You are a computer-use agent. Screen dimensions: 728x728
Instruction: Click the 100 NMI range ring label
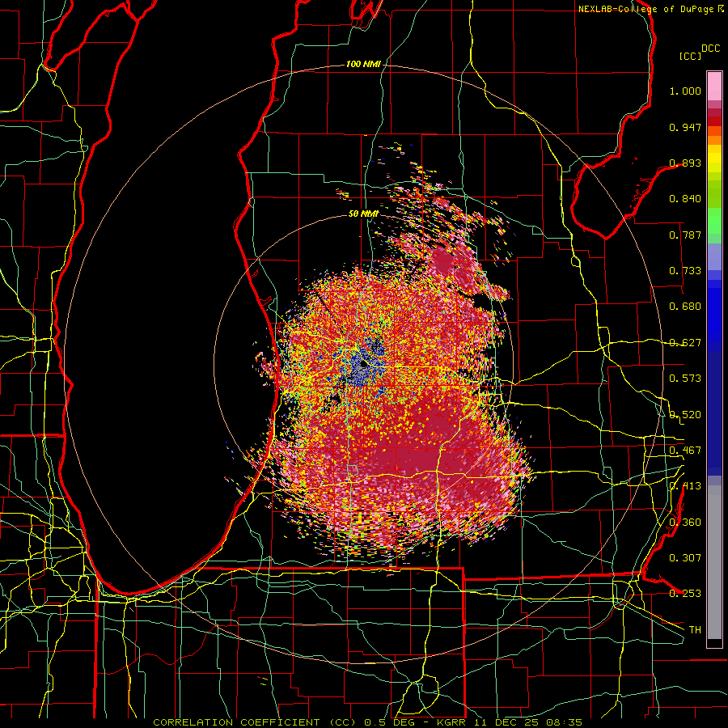pos(363,64)
